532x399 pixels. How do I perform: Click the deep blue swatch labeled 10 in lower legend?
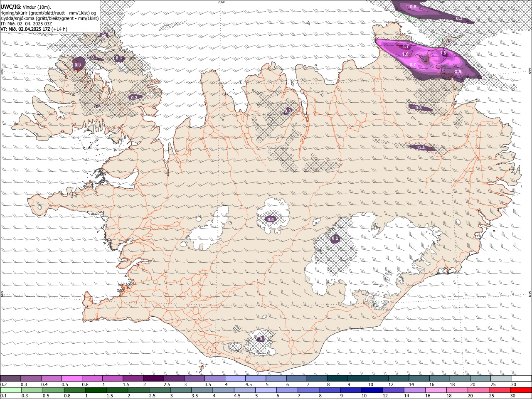coord(372,390)
